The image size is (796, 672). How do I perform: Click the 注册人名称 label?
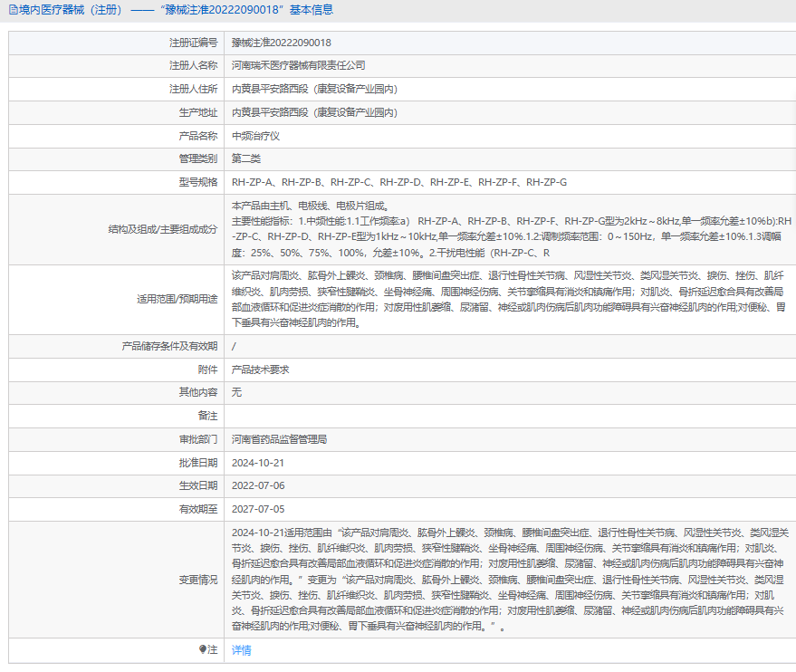pyautogui.click(x=194, y=65)
